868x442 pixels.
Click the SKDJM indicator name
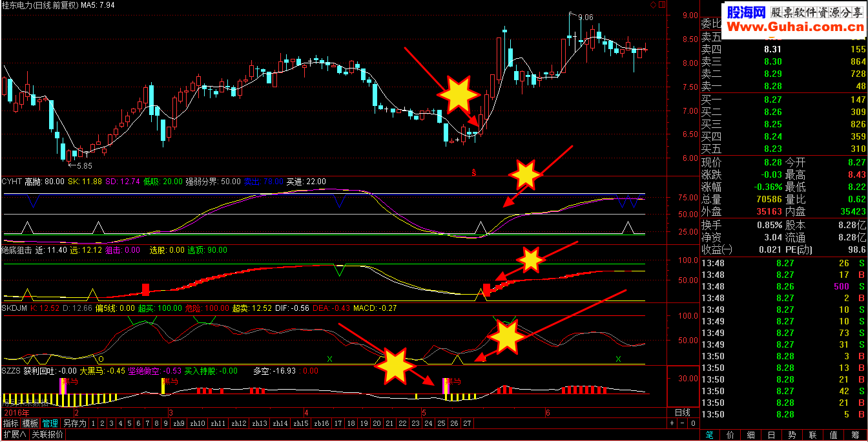click(x=14, y=308)
